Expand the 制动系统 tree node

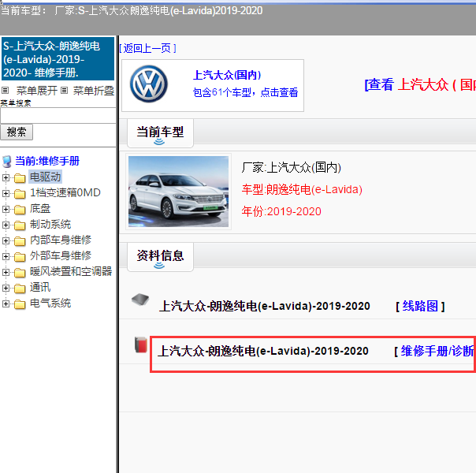pyautogui.click(x=6, y=225)
